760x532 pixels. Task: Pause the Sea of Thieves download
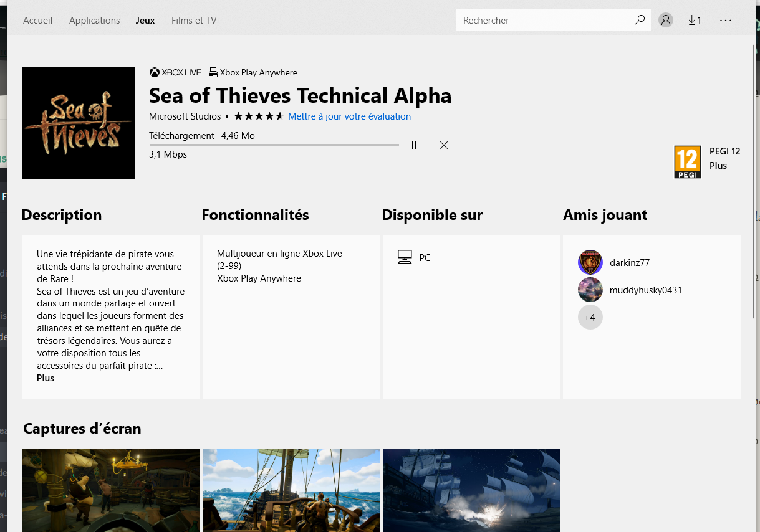coord(414,145)
